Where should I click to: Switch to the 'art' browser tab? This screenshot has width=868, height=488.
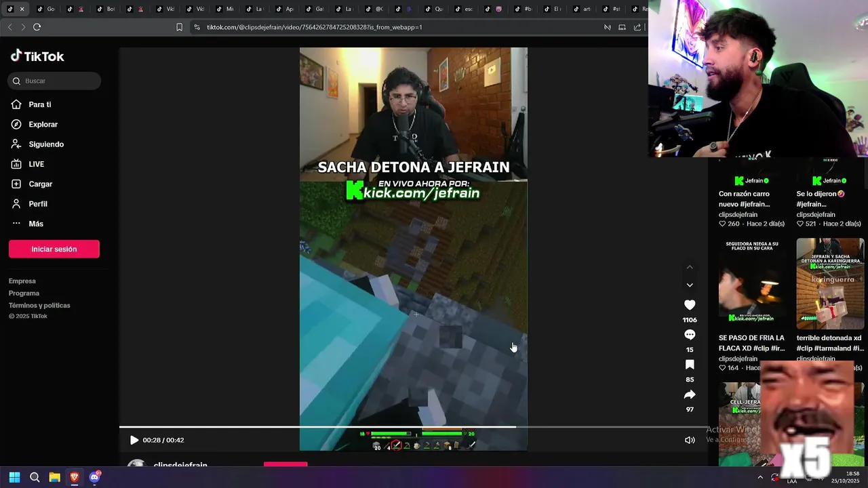pos(582,9)
